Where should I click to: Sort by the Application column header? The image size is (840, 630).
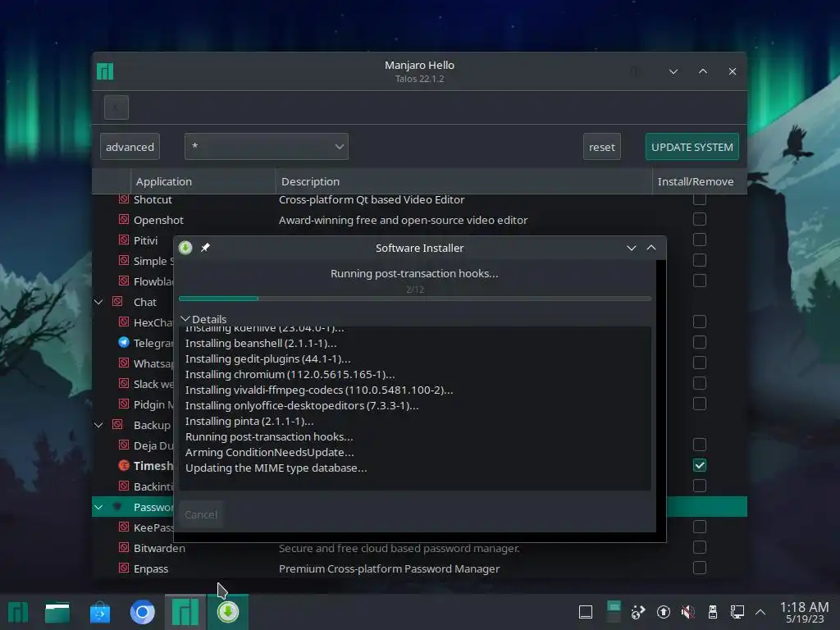tap(203, 181)
